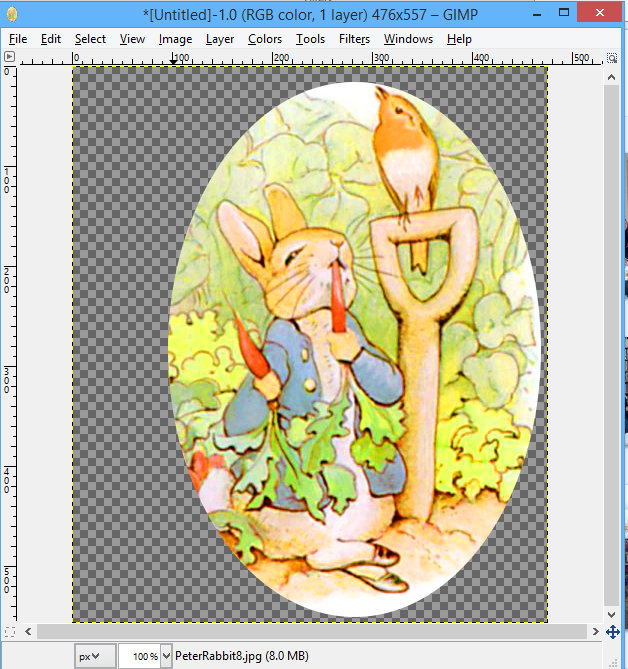
Task: Open the image menu arrow button at ruler corner
Action: (9, 57)
